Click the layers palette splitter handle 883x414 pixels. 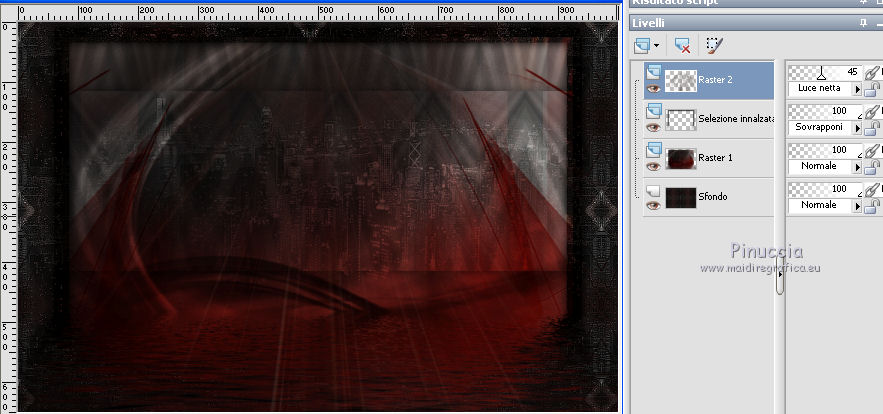coord(780,274)
